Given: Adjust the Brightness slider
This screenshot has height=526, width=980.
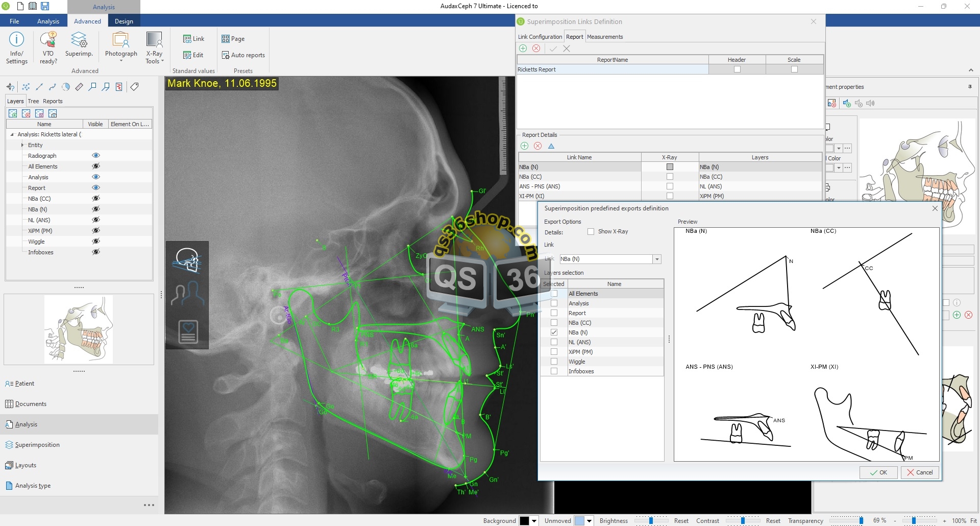Looking at the screenshot, I should point(651,521).
